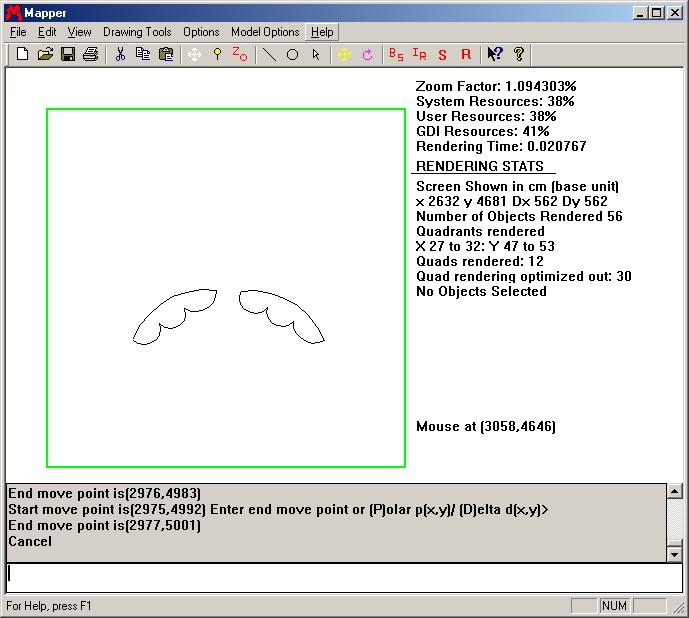Click the yellow move tool icon
Image resolution: width=689 pixels, height=618 pixels.
pyautogui.click(x=344, y=54)
